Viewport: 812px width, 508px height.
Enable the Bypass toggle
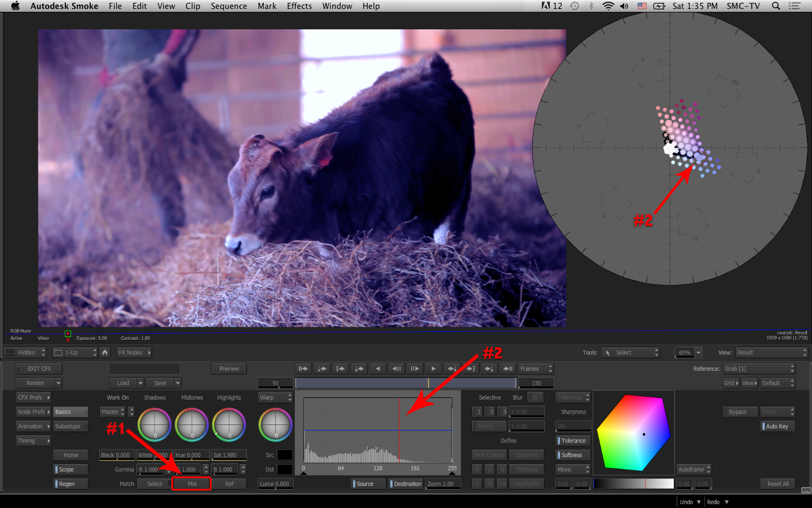(x=738, y=412)
